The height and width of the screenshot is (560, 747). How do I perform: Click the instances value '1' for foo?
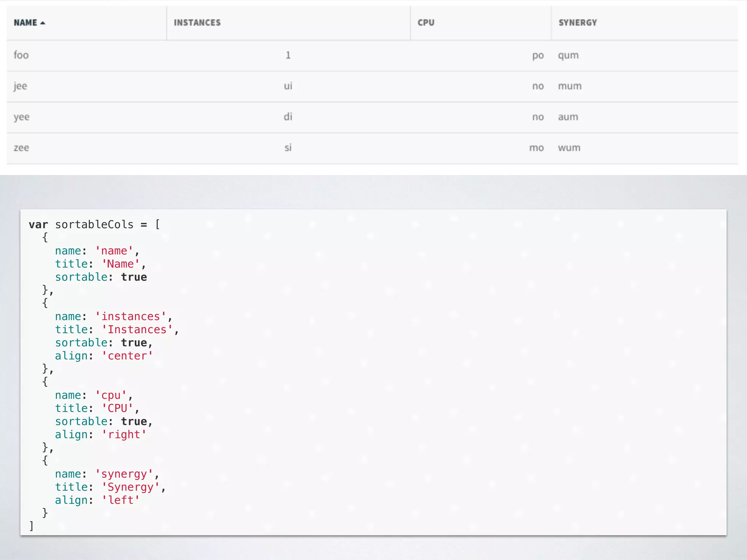(288, 55)
